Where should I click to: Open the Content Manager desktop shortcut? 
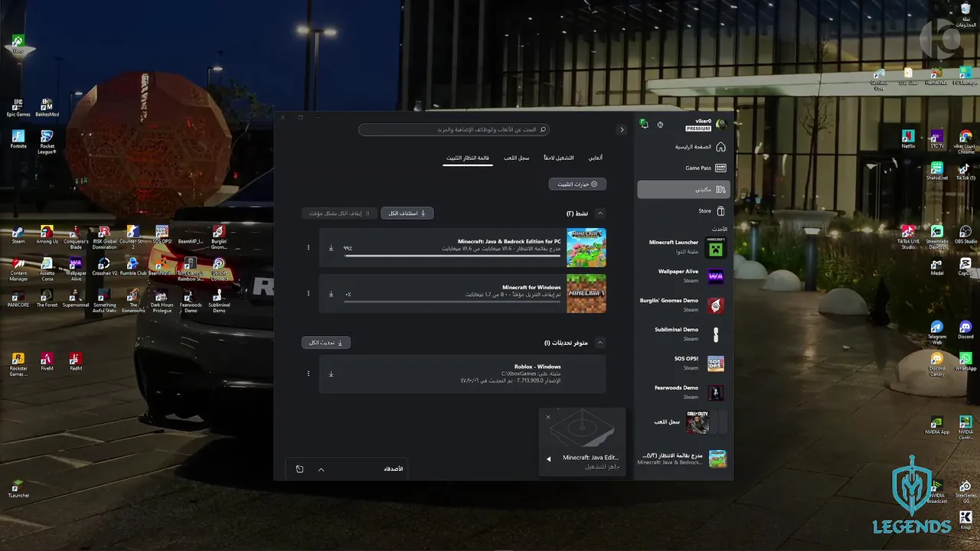pos(18,269)
